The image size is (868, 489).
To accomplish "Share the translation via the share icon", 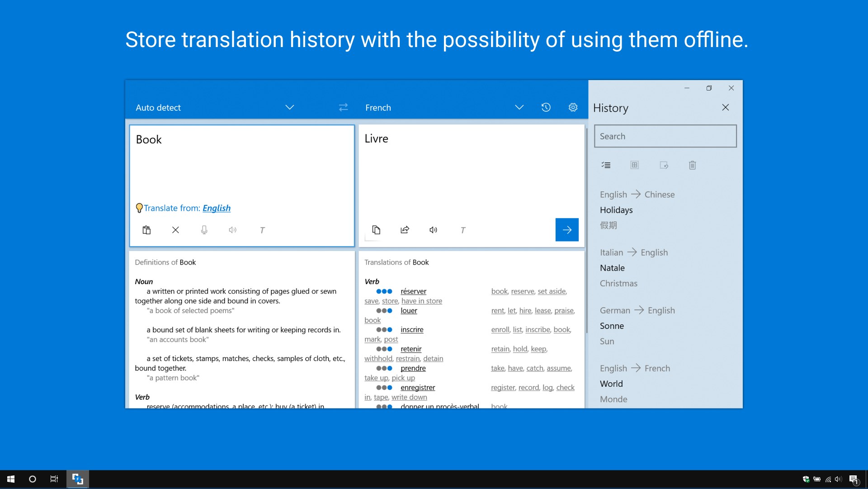I will point(405,230).
